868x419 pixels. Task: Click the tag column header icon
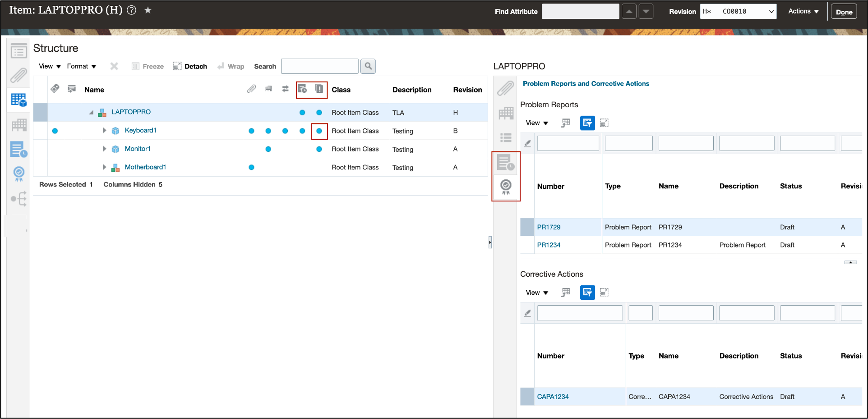(55, 89)
